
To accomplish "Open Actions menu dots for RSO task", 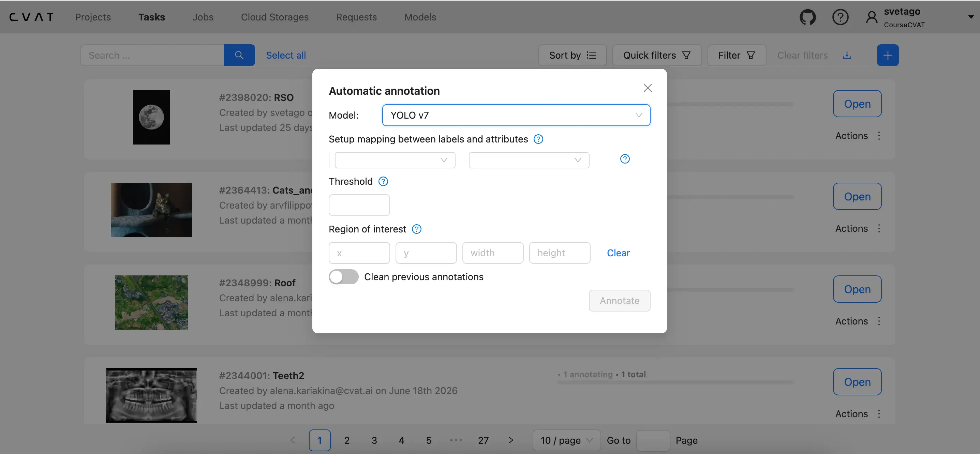I will [x=879, y=136].
